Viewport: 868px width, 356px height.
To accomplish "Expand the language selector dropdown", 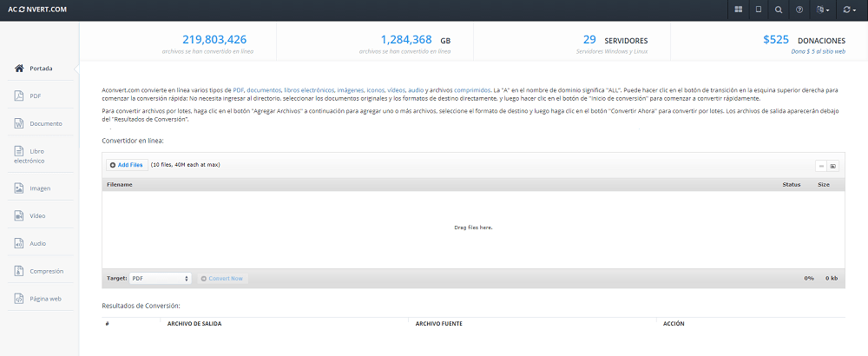I will point(823,10).
